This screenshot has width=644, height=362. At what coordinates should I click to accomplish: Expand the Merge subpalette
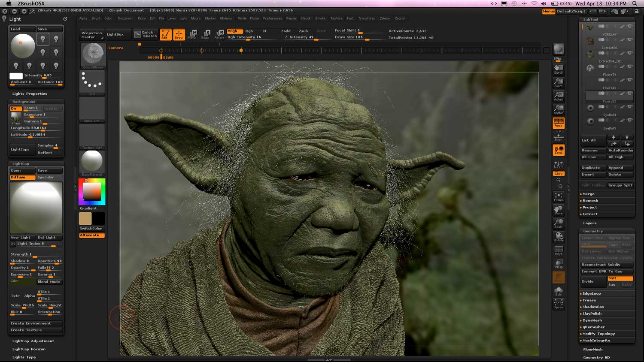tap(589, 194)
